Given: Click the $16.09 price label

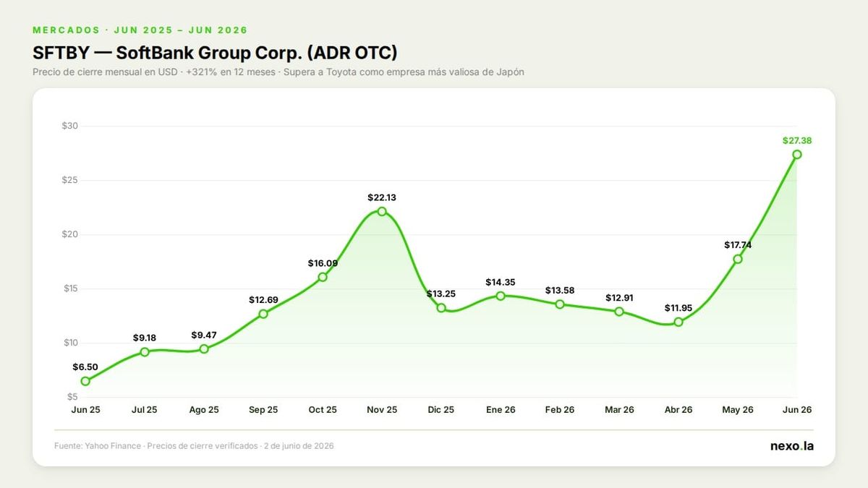Looking at the screenshot, I should [323, 263].
